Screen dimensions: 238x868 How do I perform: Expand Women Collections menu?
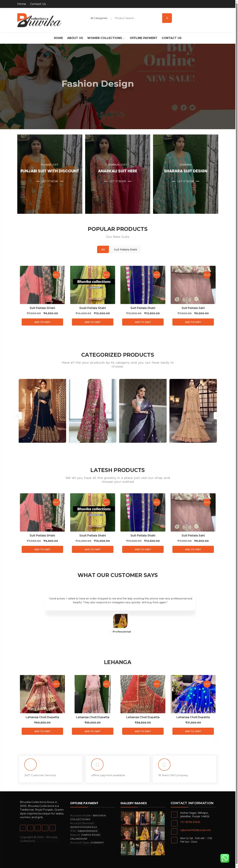point(106,38)
